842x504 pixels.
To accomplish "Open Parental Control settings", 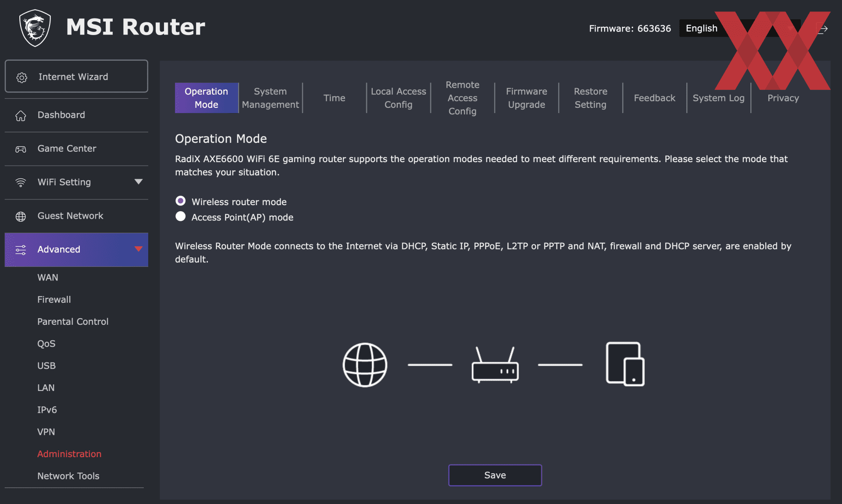I will coord(73,322).
